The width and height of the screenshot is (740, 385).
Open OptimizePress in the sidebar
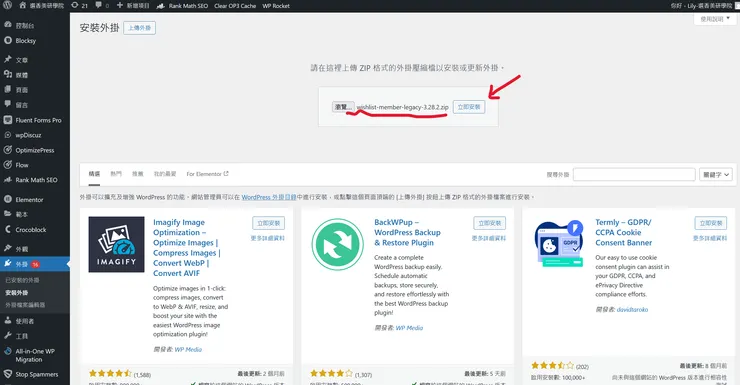point(35,150)
